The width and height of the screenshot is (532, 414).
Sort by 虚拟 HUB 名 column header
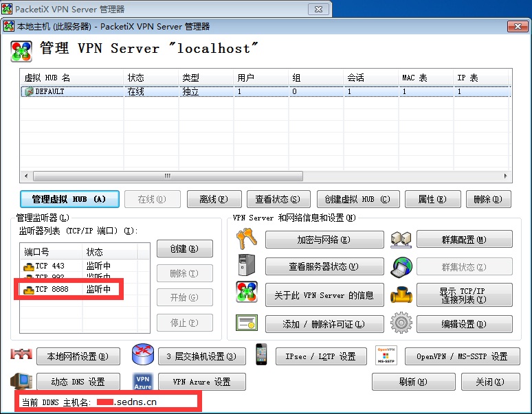pos(72,78)
